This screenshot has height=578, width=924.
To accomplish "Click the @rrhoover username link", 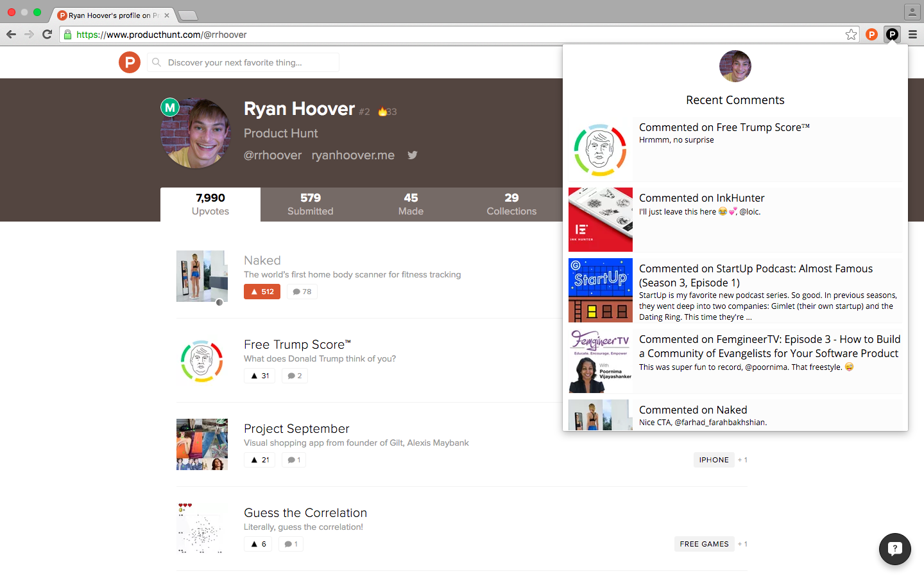I will tap(273, 155).
